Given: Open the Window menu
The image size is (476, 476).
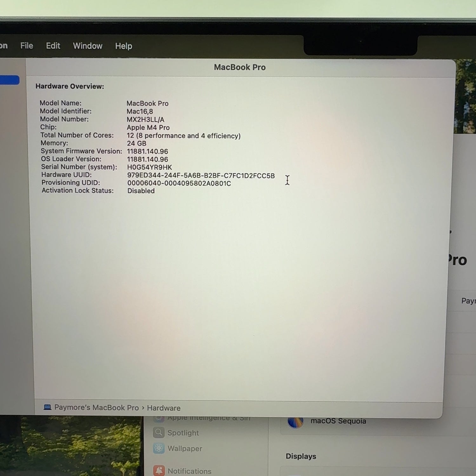Looking at the screenshot, I should coord(88,46).
